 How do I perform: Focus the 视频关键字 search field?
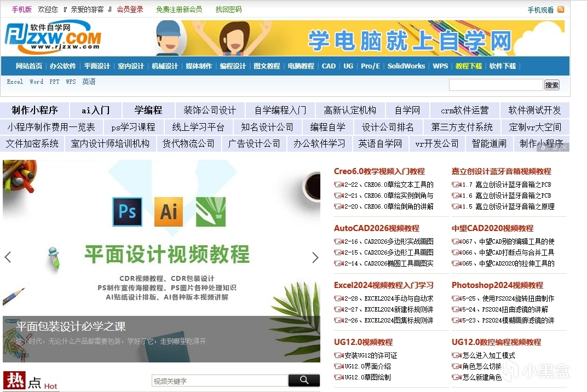[x=220, y=381]
